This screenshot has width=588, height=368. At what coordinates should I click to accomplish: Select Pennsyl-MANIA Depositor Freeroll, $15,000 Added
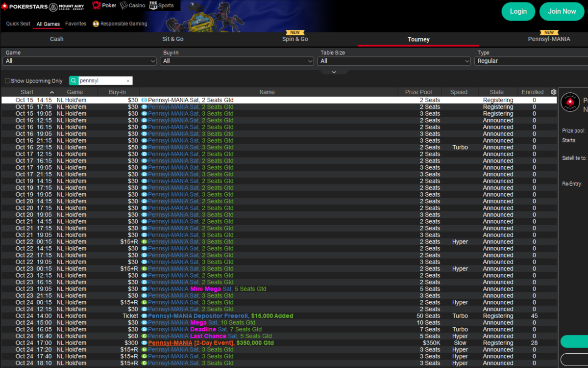coord(220,316)
